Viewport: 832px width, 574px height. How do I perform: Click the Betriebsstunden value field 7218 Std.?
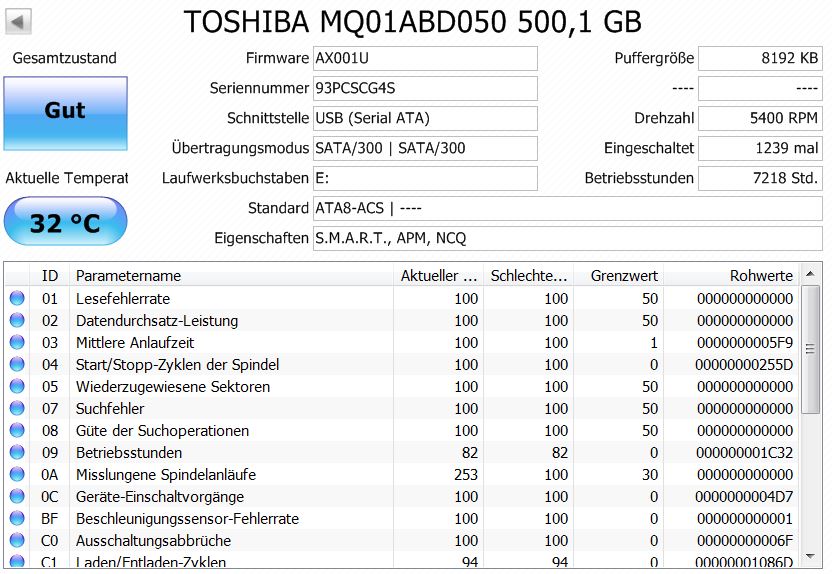tap(760, 178)
